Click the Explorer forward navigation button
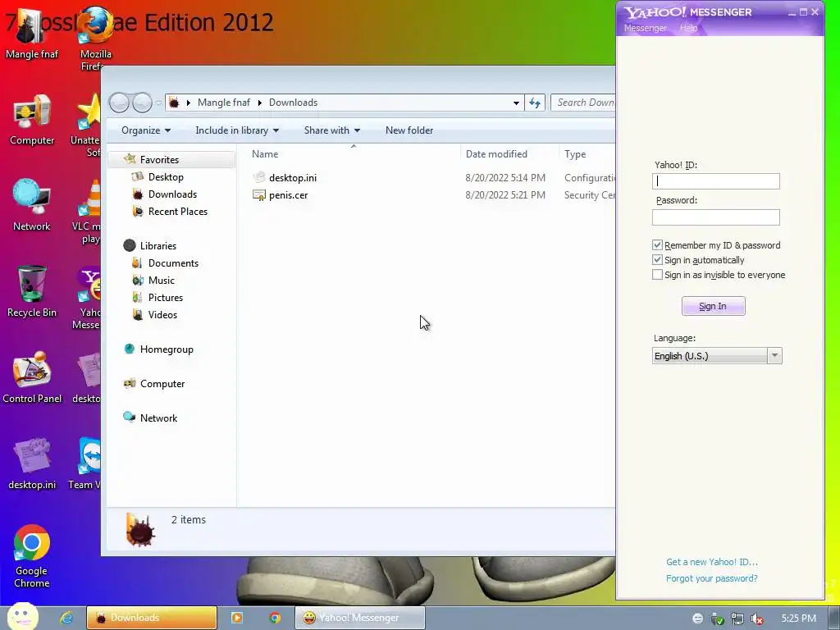This screenshot has width=840, height=630. point(142,103)
